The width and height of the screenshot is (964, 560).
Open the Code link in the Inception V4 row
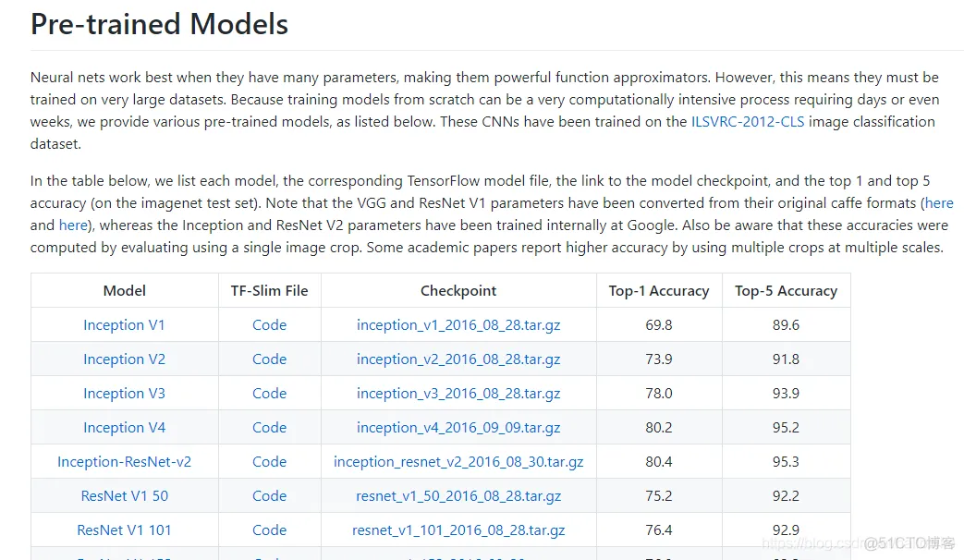(269, 427)
